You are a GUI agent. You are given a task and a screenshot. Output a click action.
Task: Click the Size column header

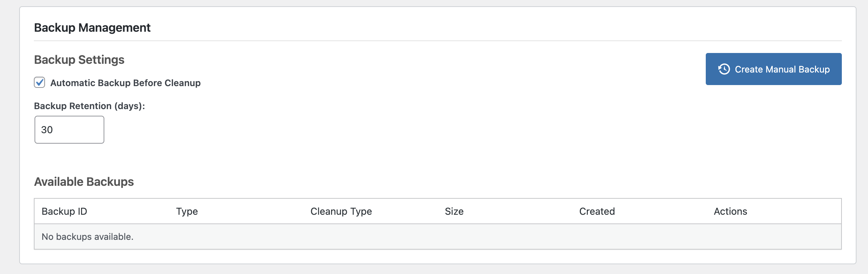454,211
